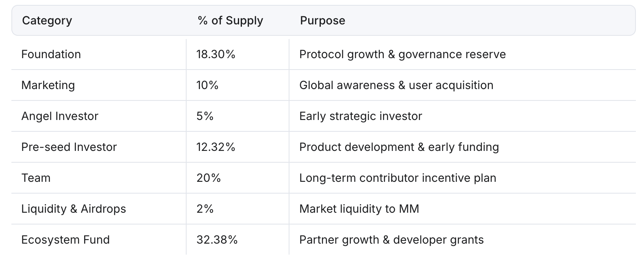Click the Category column header
644x266 pixels.
pyautogui.click(x=47, y=20)
